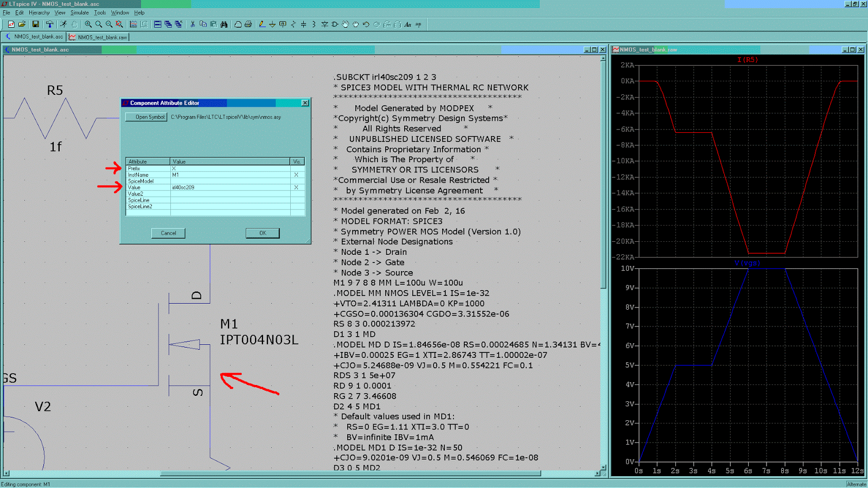The image size is (868, 488).
Task: Halt simulation using the hand icon
Action: click(x=75, y=24)
